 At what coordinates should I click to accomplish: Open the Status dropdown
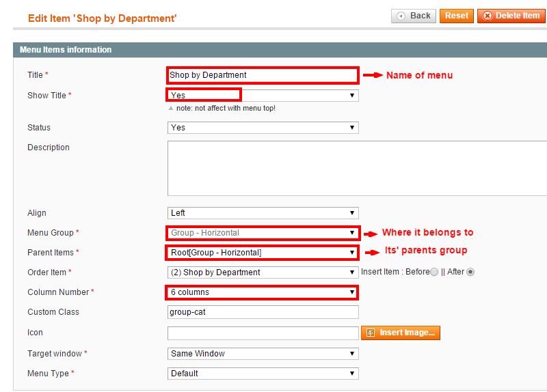click(263, 128)
